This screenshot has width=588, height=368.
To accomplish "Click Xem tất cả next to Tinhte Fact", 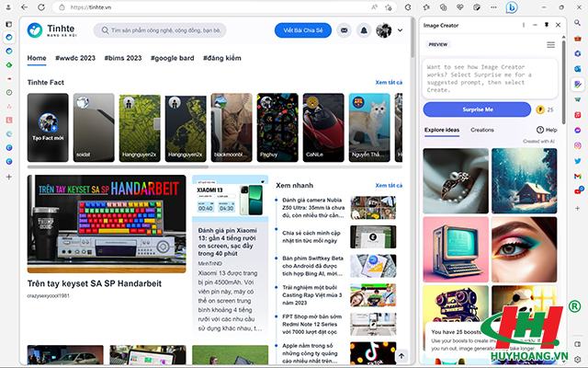I will click(389, 83).
